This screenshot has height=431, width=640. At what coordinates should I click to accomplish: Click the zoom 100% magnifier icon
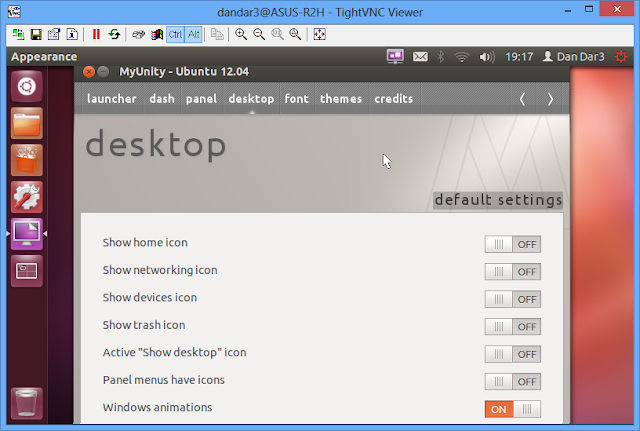[278, 35]
